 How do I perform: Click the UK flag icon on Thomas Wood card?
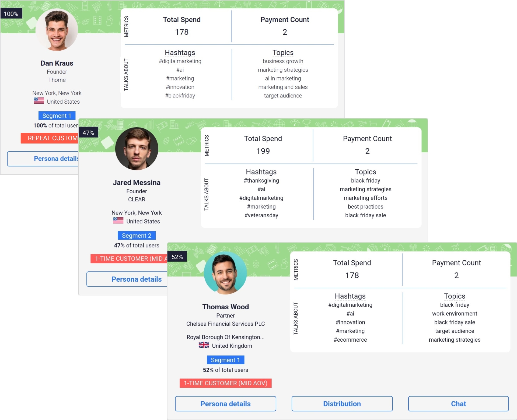204,345
